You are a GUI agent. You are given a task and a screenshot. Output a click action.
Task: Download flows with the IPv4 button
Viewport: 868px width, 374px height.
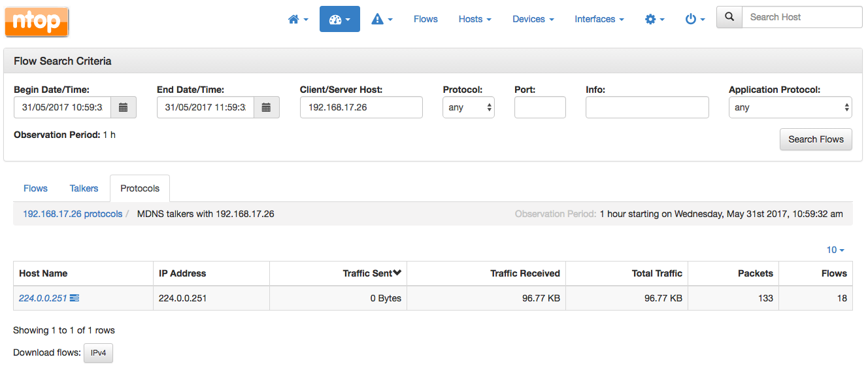point(99,353)
